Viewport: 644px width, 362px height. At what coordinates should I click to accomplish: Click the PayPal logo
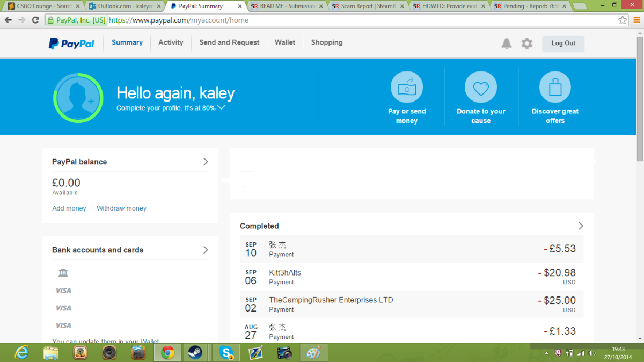(x=71, y=44)
